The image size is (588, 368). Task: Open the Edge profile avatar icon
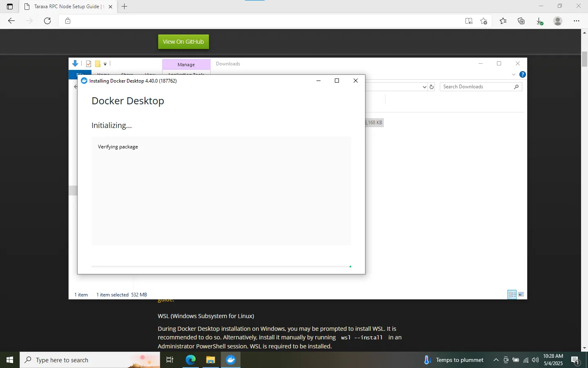[558, 21]
